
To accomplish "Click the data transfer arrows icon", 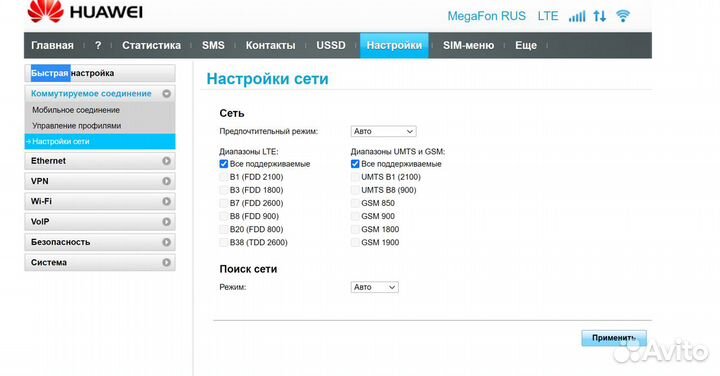I will click(599, 17).
